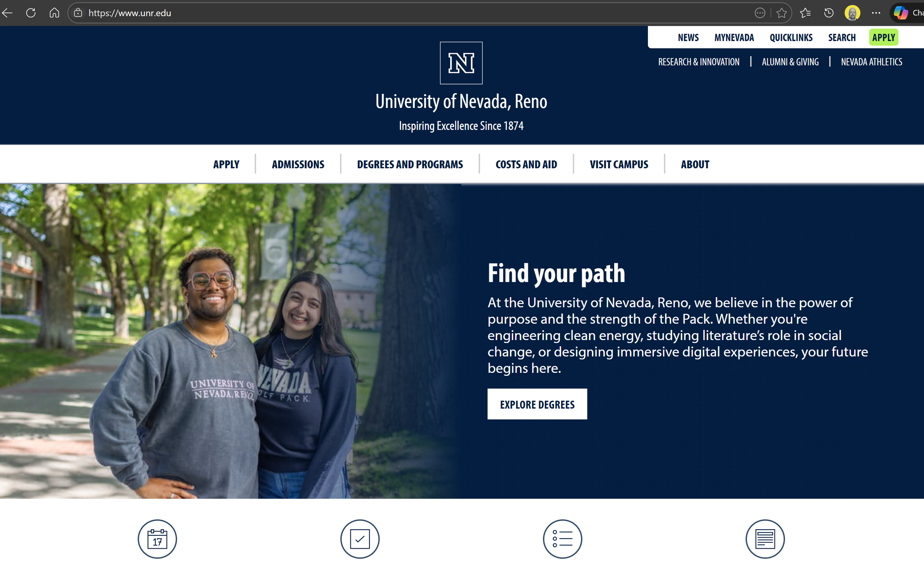Screen dimensions: 924x568
Task: Click the address bar URL field
Action: click(413, 13)
